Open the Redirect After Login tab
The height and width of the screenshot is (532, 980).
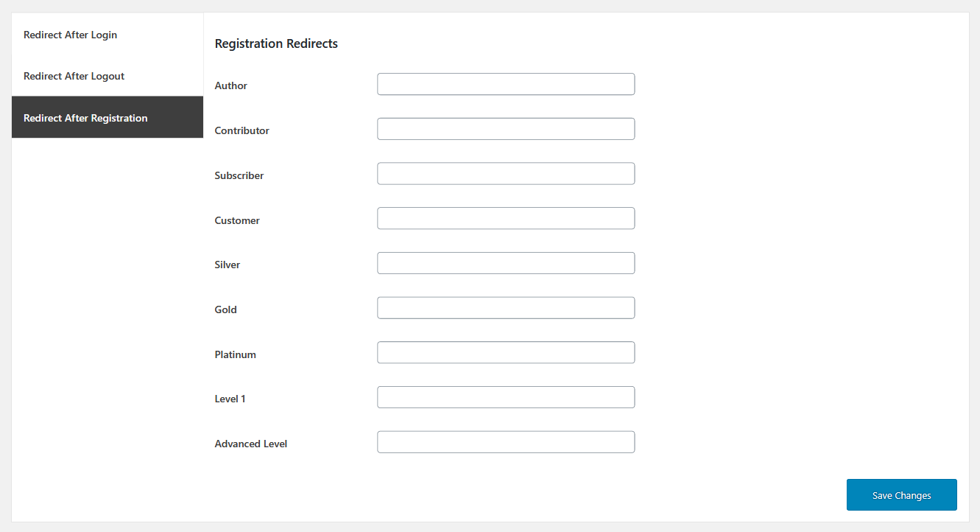click(x=70, y=35)
